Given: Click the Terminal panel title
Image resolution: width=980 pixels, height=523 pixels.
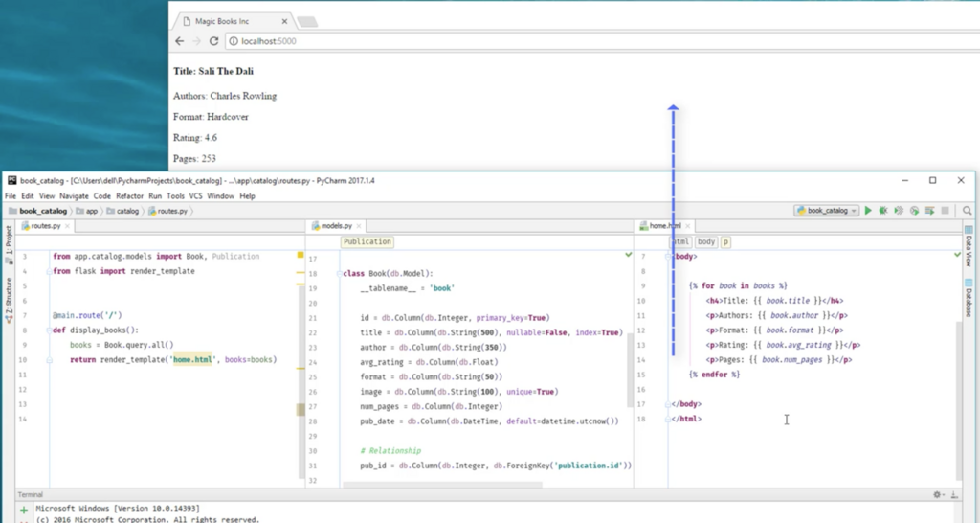Looking at the screenshot, I should coord(30,495).
